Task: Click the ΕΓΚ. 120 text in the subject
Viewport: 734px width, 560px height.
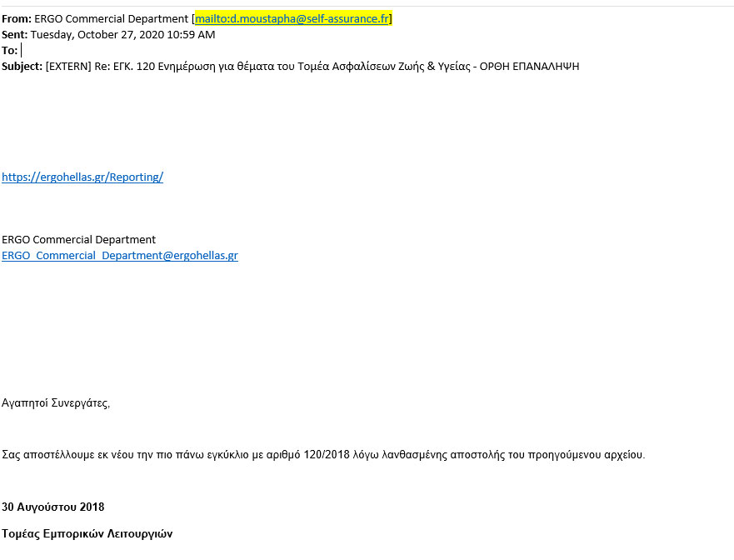Action: (x=134, y=67)
